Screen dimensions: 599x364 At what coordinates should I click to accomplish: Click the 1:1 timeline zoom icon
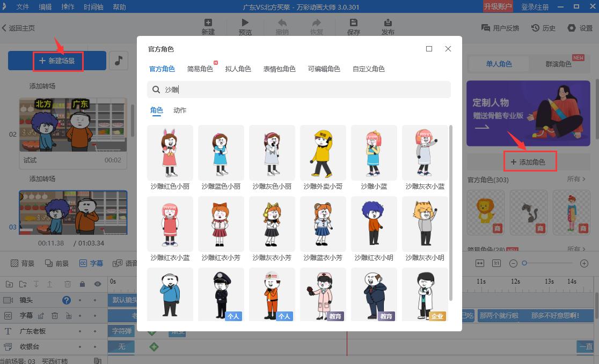tap(495, 263)
